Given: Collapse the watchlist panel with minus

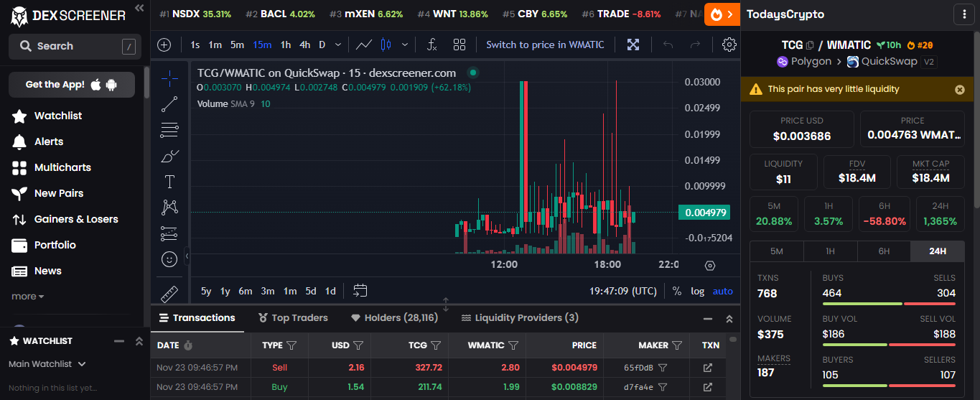Looking at the screenshot, I should click(x=120, y=341).
